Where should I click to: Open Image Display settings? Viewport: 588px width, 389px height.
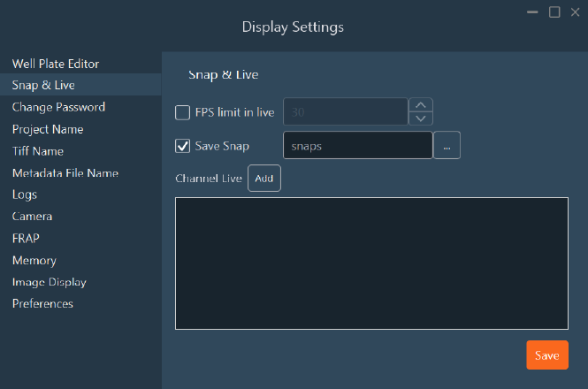click(x=49, y=283)
